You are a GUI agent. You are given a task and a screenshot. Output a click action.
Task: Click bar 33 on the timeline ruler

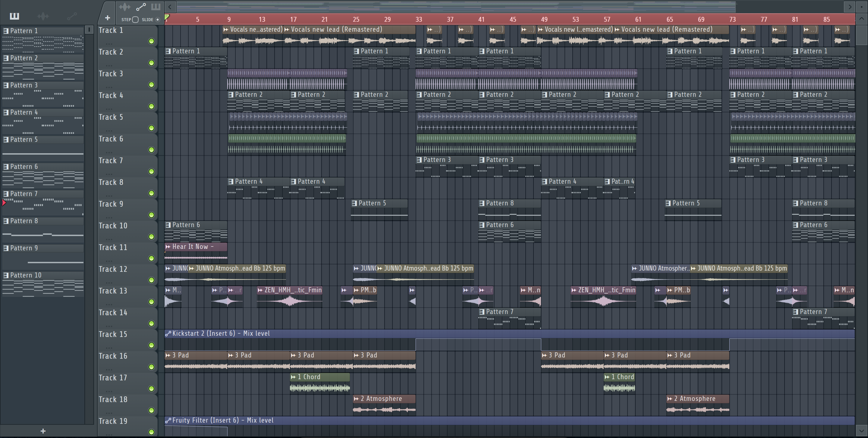click(x=419, y=20)
